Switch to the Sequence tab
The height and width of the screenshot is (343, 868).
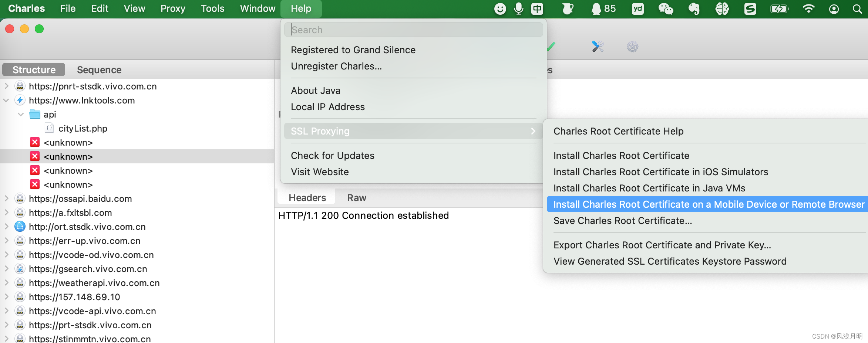click(x=99, y=70)
